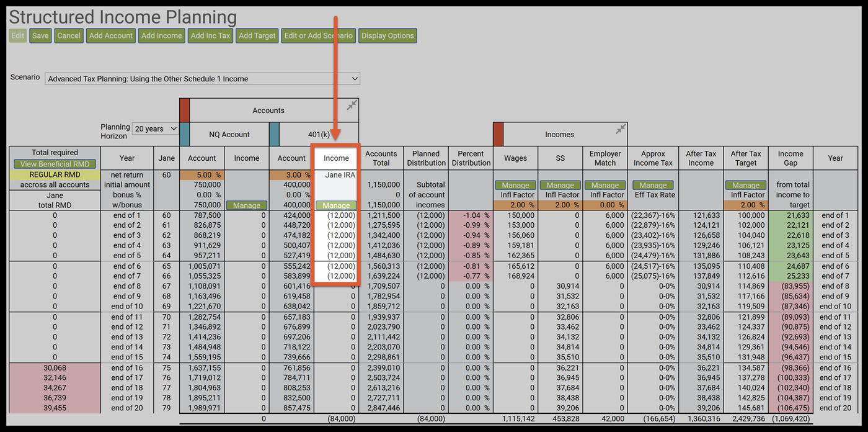Open the Scenario dropdown

click(202, 79)
